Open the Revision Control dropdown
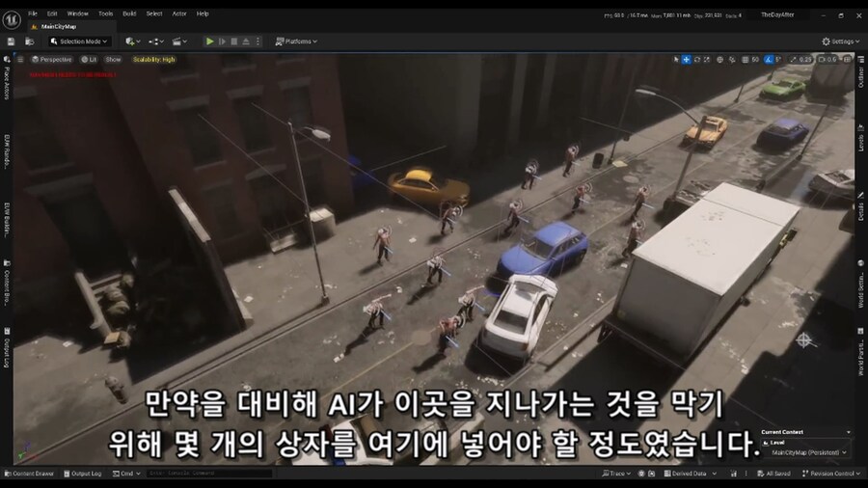Image resolution: width=868 pixels, height=488 pixels. (831, 474)
